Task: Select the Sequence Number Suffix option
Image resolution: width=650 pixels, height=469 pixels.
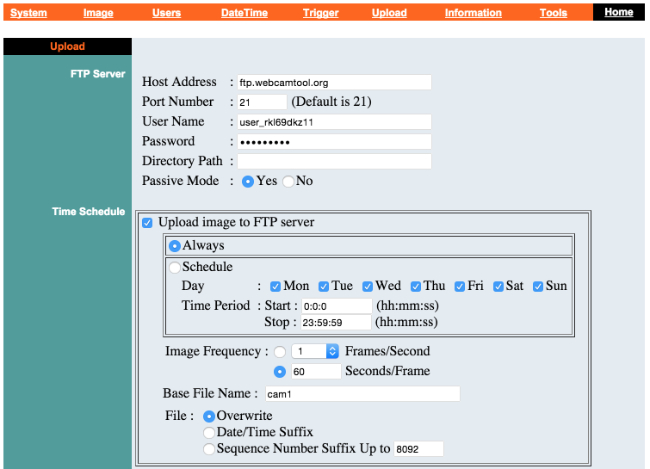Action: coord(209,449)
